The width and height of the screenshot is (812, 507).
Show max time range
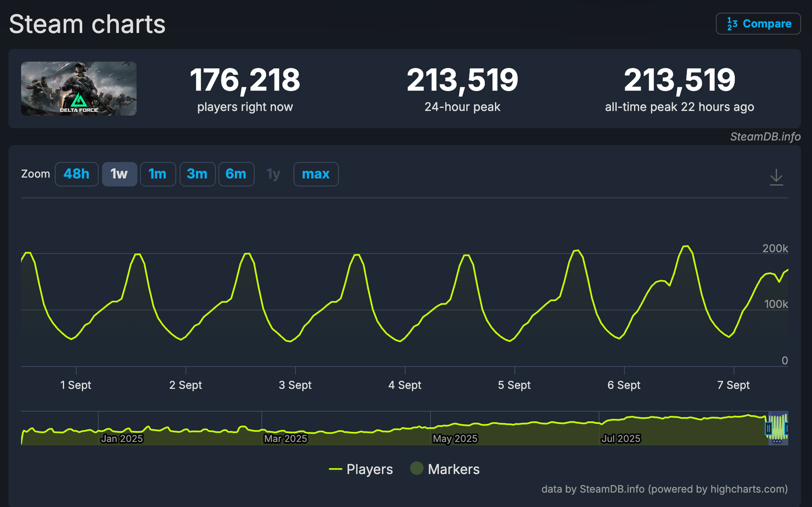(315, 174)
